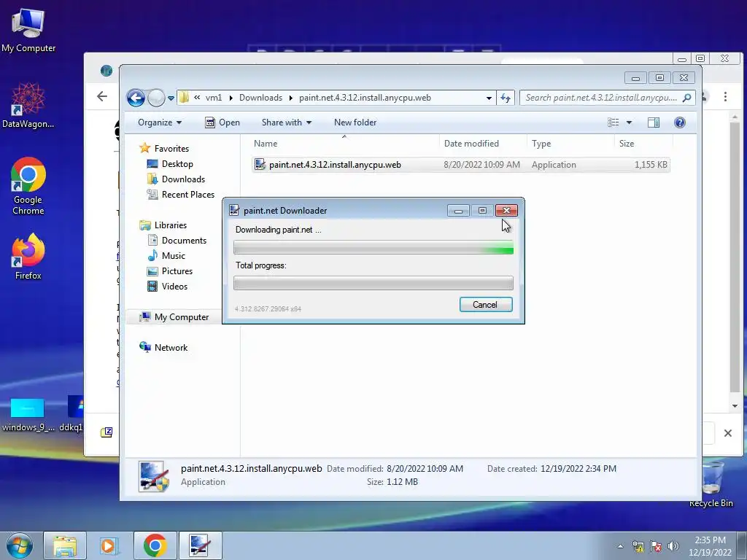Dismiss the Chrome download bar

[728, 433]
